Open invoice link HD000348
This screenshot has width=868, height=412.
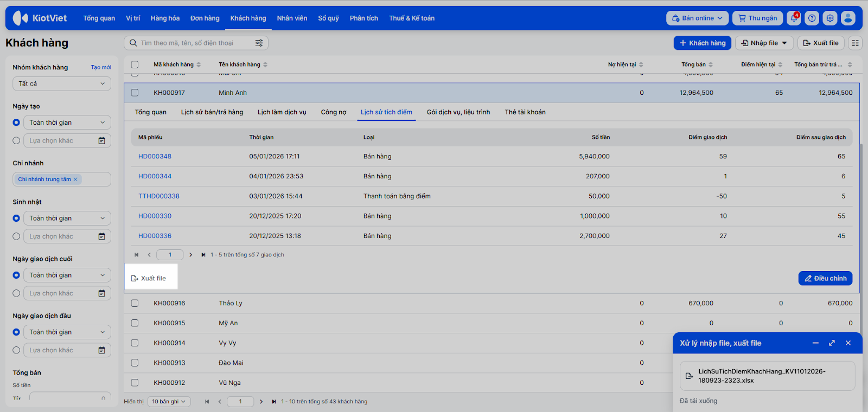(155, 156)
